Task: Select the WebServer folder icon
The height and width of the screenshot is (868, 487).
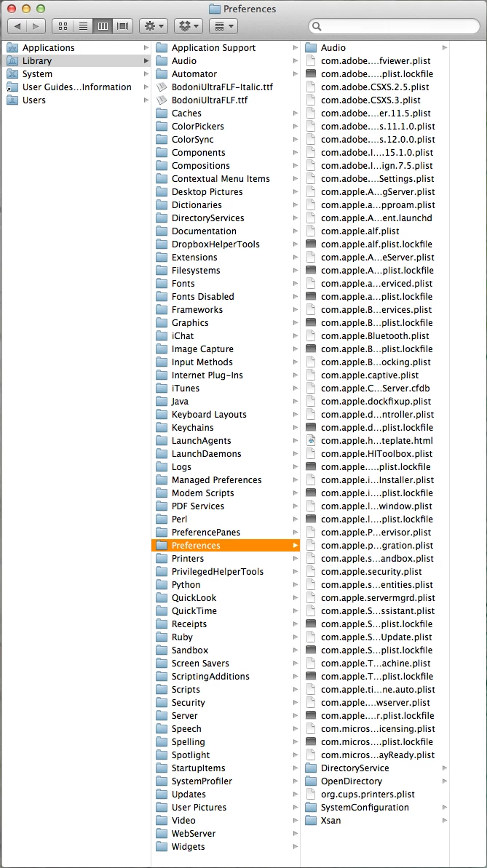Action: (x=161, y=833)
